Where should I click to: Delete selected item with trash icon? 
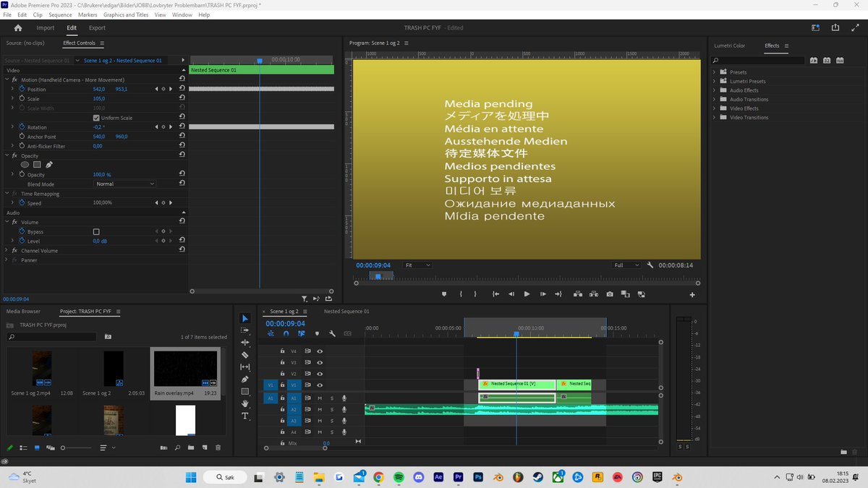coord(218,448)
